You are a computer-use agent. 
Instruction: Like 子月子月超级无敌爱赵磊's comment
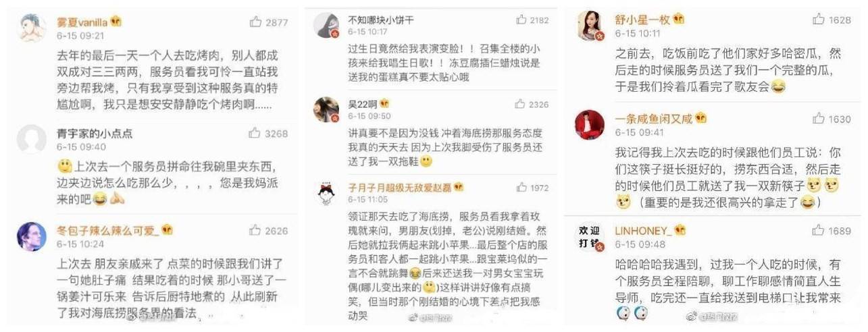(520, 188)
